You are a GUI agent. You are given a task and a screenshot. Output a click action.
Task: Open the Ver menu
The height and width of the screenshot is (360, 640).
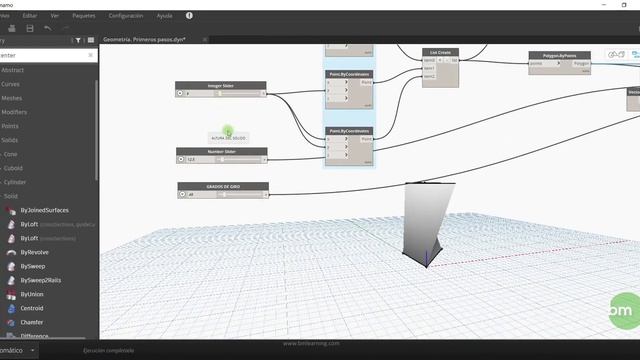55,16
